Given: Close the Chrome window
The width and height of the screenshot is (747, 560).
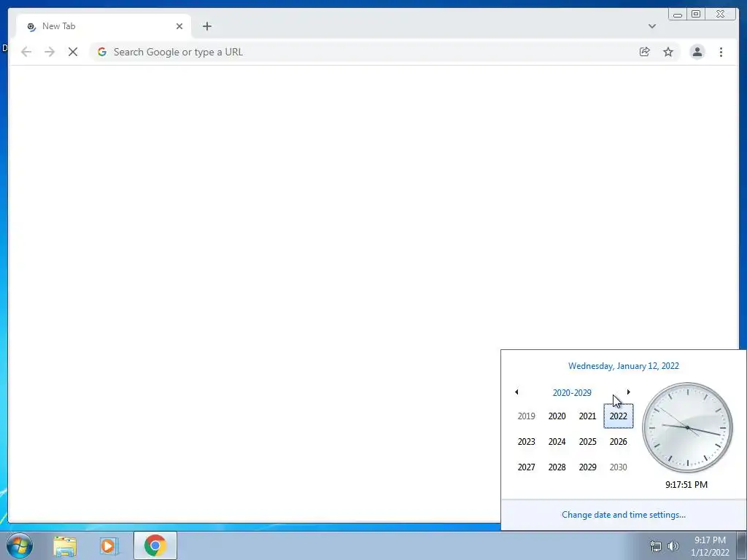Looking at the screenshot, I should pyautogui.click(x=720, y=15).
